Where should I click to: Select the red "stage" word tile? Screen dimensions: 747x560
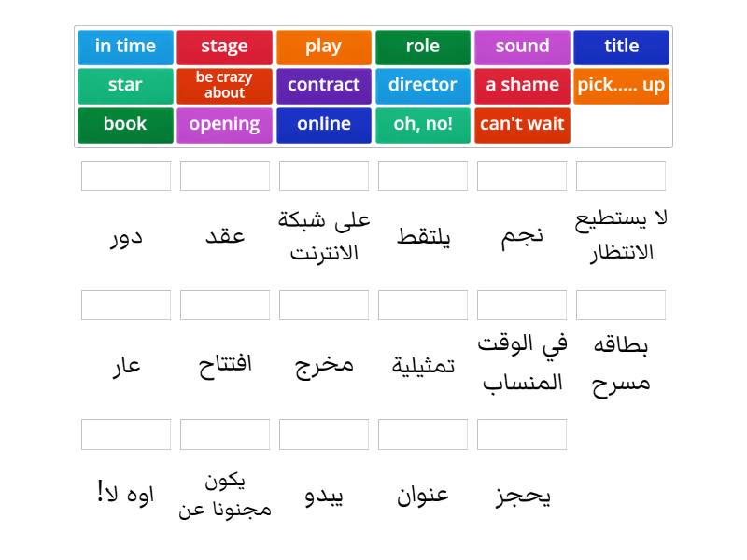(224, 47)
